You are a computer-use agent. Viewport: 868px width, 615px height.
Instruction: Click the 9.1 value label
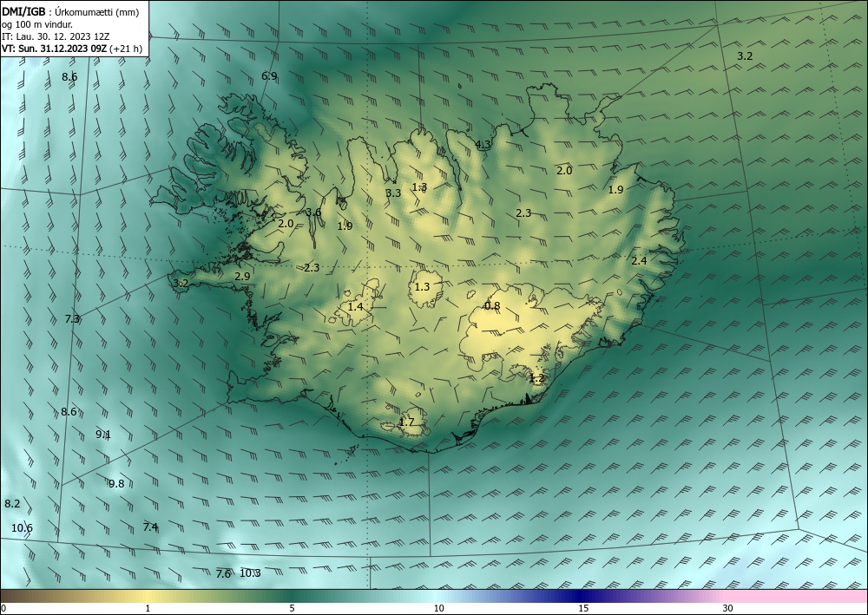tap(103, 435)
